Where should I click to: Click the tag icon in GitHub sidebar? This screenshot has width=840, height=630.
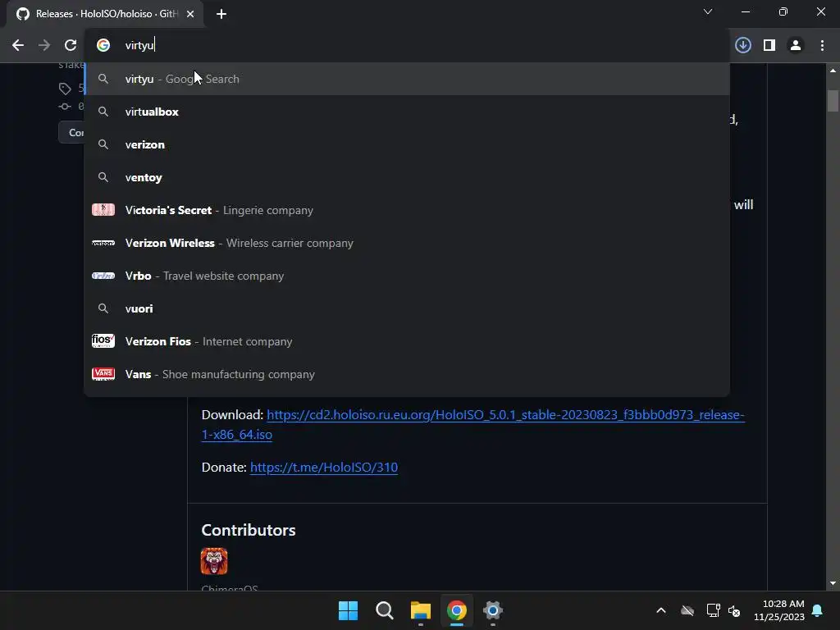[x=66, y=89]
